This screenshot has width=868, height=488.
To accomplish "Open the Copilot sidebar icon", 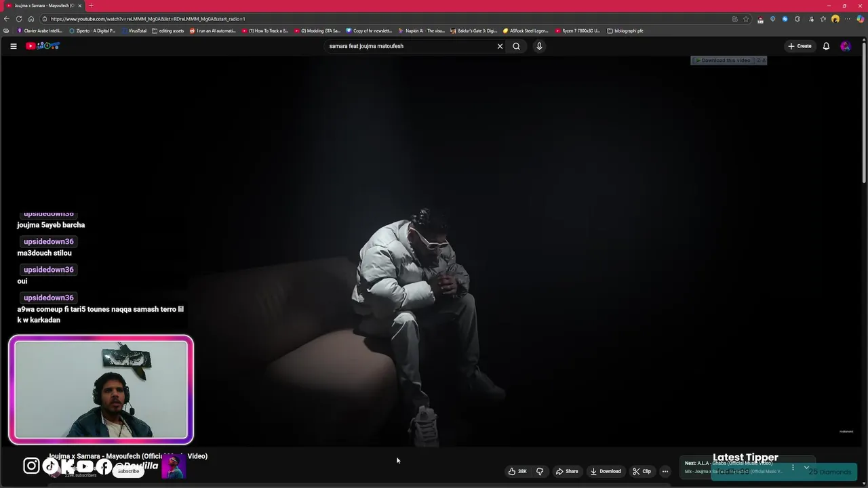I will click(861, 19).
